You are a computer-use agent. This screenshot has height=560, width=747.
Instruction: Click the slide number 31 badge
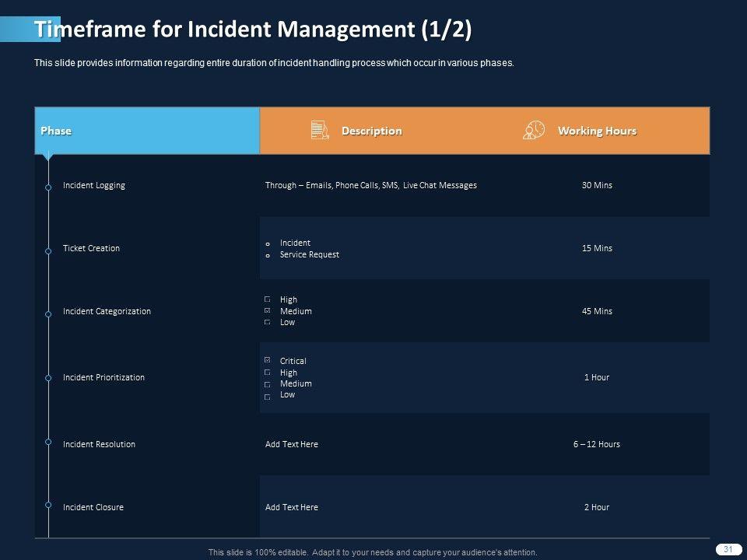pos(728,549)
